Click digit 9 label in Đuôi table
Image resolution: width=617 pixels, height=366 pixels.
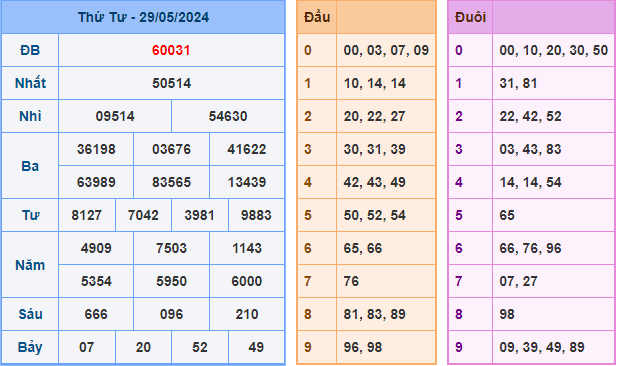pos(459,348)
